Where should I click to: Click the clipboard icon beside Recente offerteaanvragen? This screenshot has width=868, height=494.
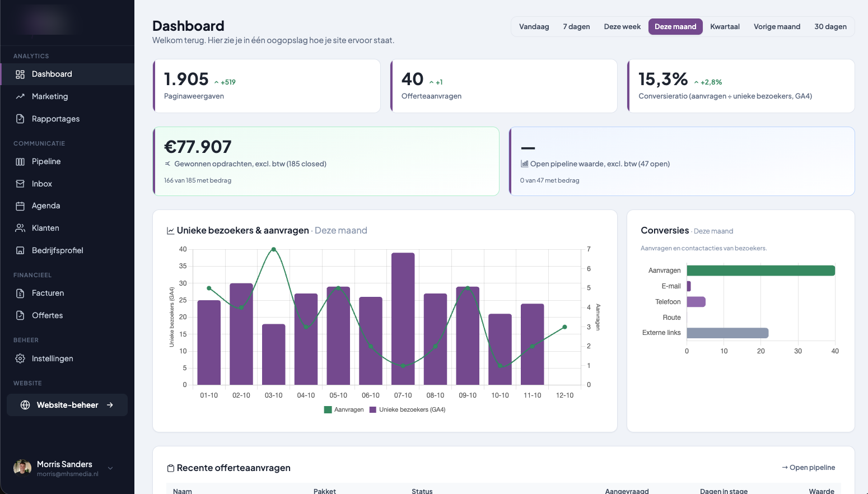[x=171, y=468]
